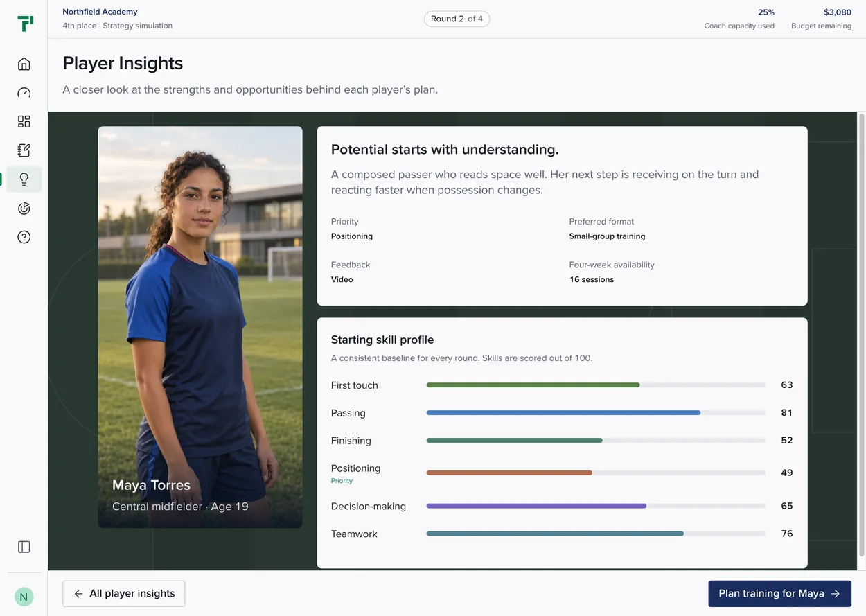Viewport: 866px width, 616px height.
Task: Open the grid modules icon in sidebar
Action: (x=24, y=122)
